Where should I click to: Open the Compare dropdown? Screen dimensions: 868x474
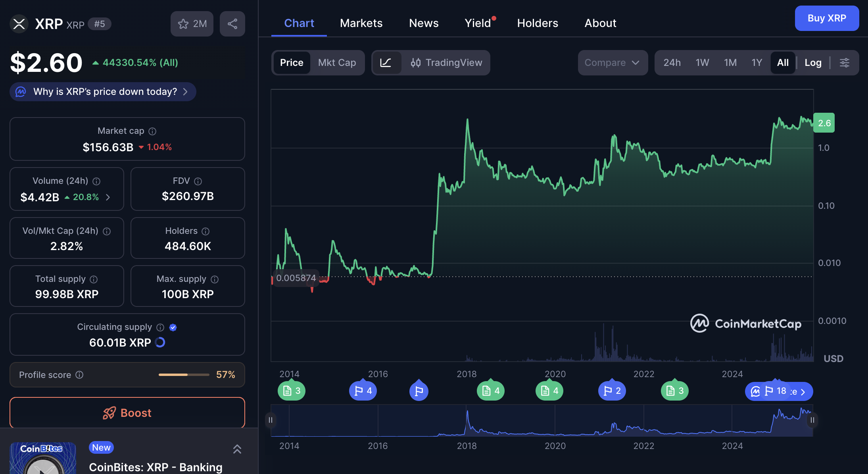612,63
